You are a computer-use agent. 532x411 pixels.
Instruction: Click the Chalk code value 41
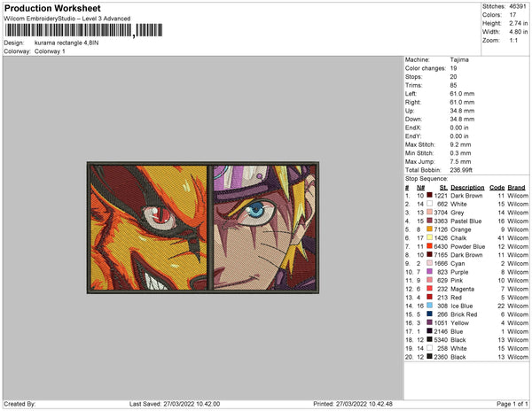click(501, 238)
